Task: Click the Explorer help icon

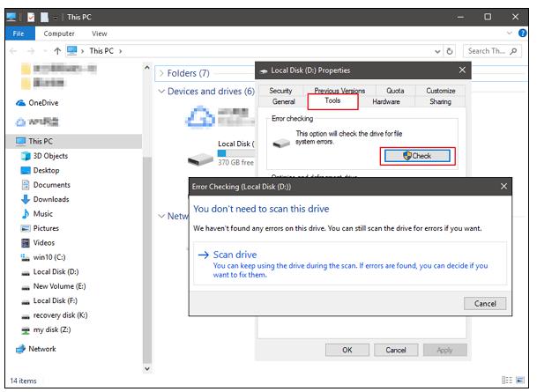Action: 522,33
